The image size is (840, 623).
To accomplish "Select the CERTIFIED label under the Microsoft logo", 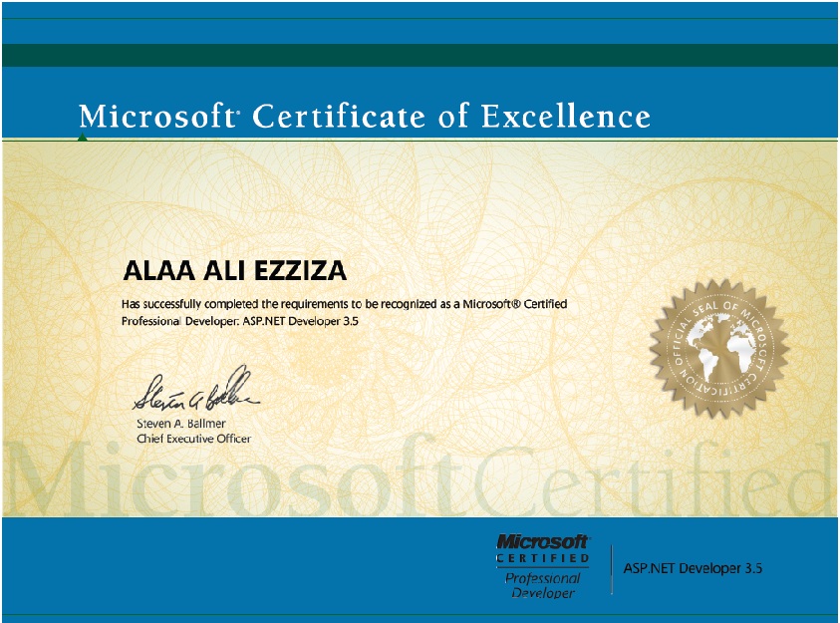I will [541, 554].
